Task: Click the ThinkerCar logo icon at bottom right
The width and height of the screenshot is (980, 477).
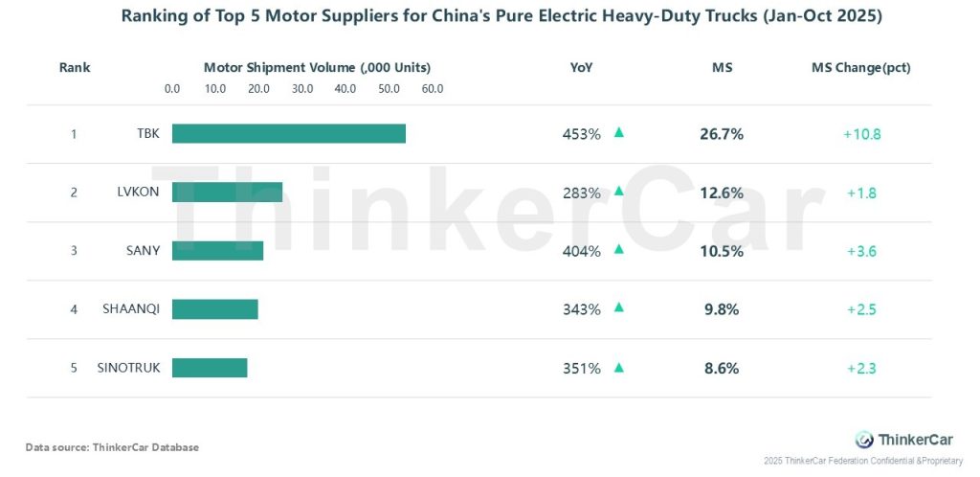Action: point(863,440)
